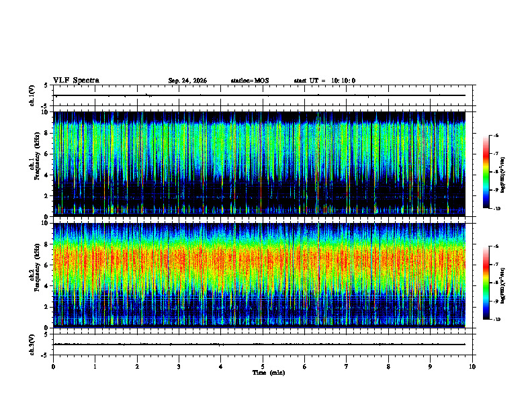Click the 9 minute tick on time axis
Image resolution: width=532 pixels, height=411 pixels.
[430, 367]
